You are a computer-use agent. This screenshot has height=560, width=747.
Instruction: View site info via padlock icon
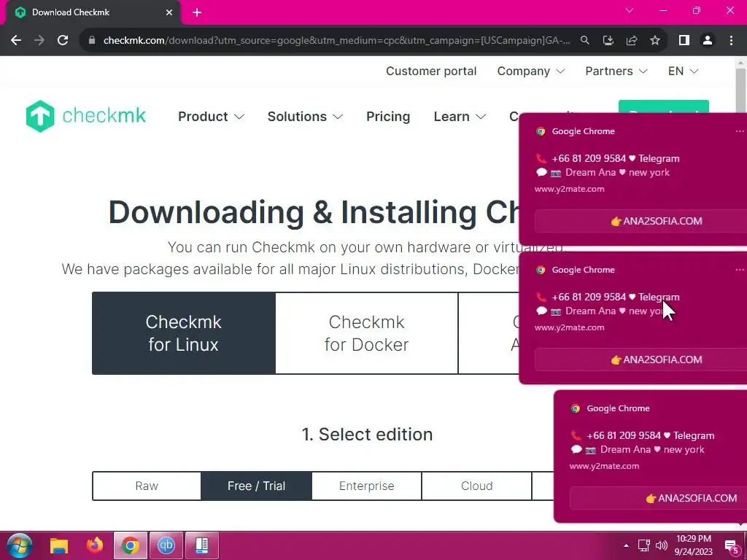tap(92, 41)
